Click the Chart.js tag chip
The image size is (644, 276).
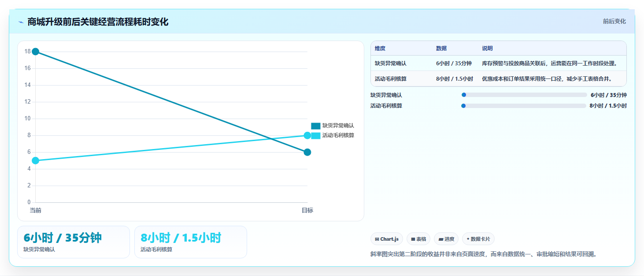tap(387, 239)
